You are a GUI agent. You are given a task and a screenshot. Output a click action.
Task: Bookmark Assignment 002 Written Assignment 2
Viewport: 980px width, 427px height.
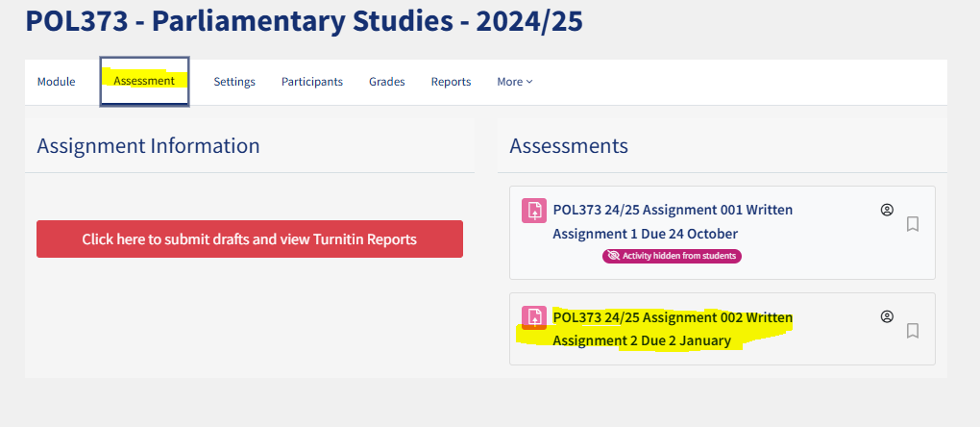click(x=913, y=331)
